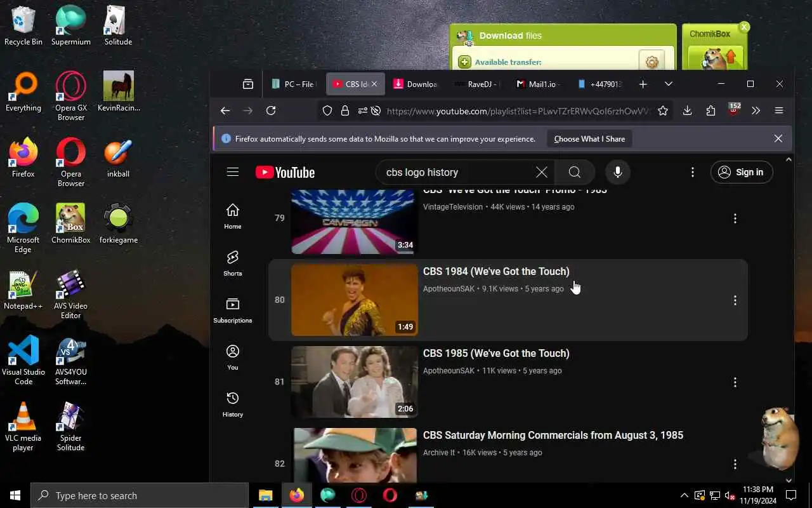Open action menu for CBS 1984 video
This screenshot has height=508, width=812.
[x=735, y=300]
